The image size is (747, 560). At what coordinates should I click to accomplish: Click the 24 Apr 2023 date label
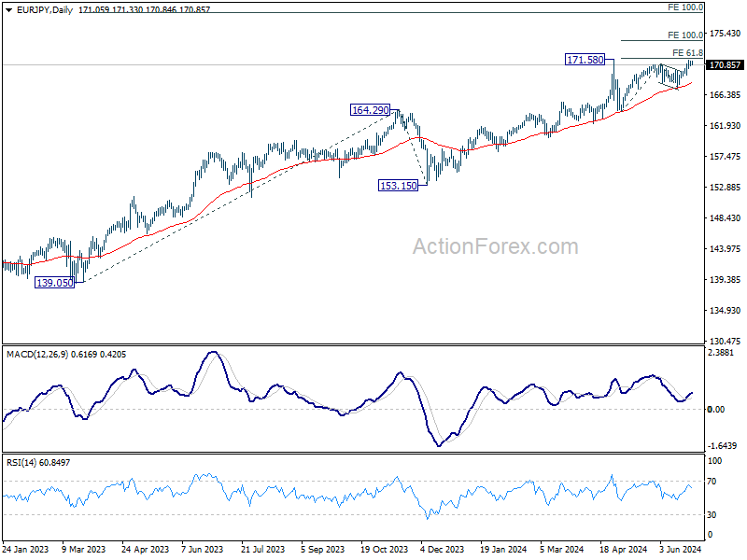[x=146, y=549]
